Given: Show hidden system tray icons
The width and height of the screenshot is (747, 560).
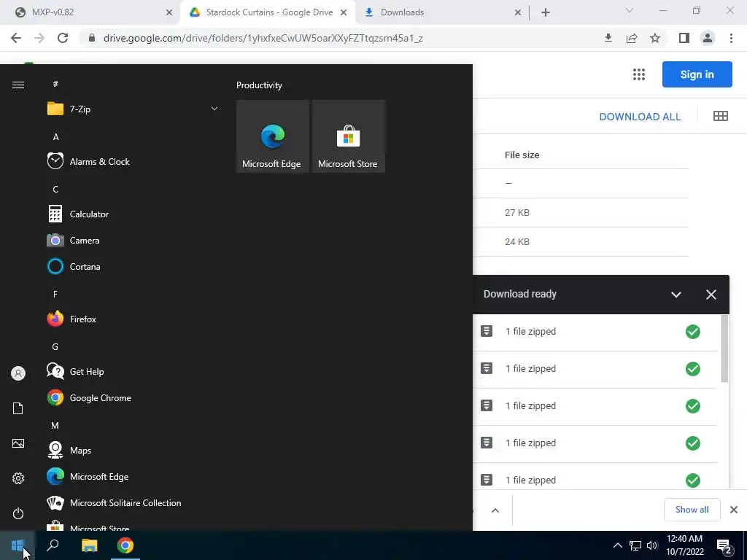Looking at the screenshot, I should pyautogui.click(x=617, y=545).
